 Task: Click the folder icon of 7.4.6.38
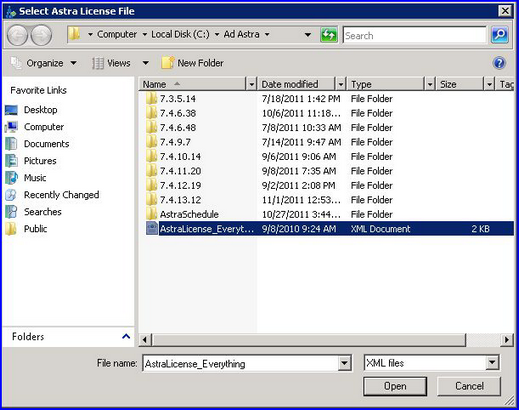pos(151,113)
